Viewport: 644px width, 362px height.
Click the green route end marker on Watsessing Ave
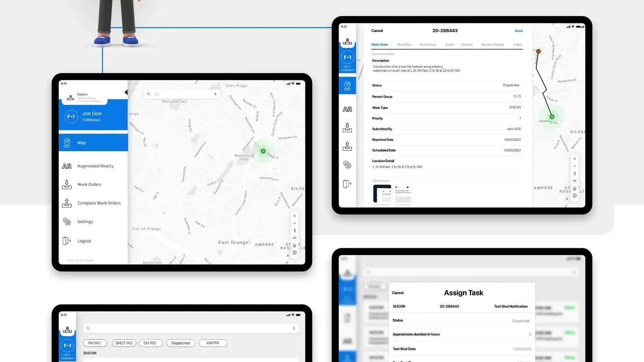click(552, 117)
